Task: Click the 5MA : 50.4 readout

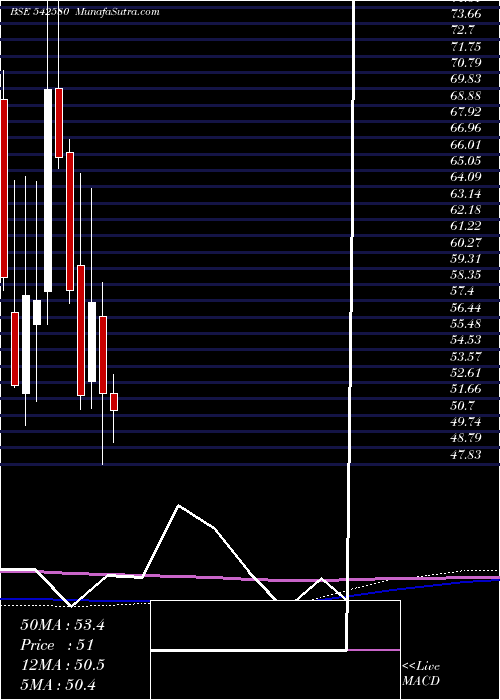Action: point(58,684)
